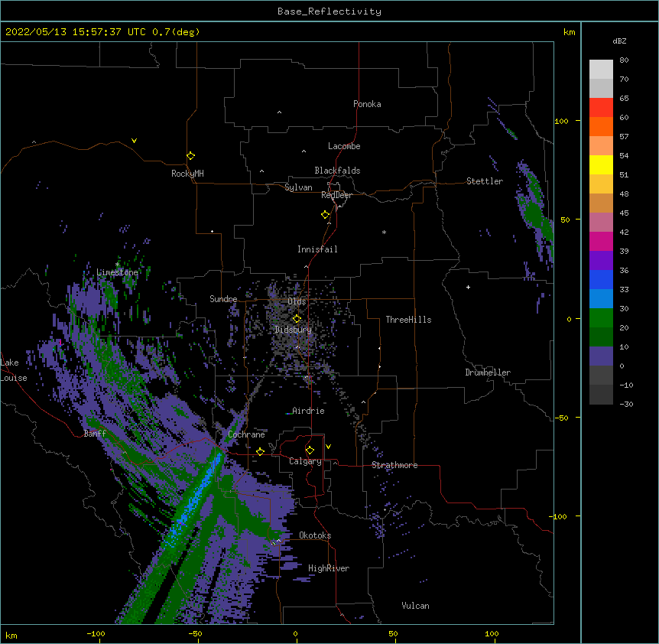Click the Airdrie city label
Screen dimensions: 659x644
309,411
